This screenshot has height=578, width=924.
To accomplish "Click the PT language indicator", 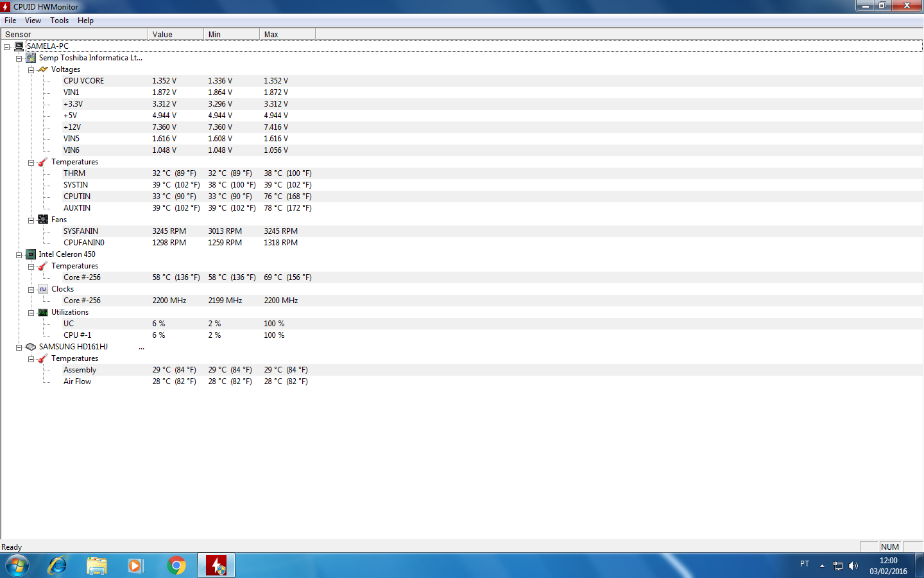I will 805,564.
